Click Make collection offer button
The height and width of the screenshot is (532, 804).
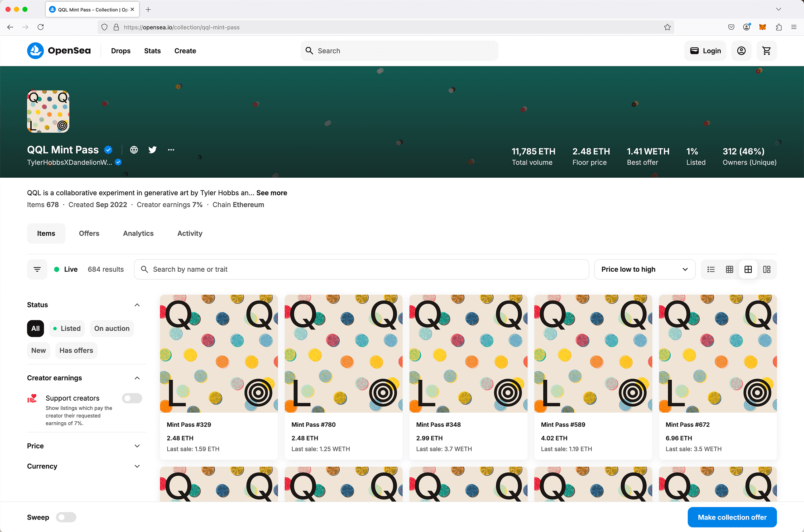click(732, 517)
